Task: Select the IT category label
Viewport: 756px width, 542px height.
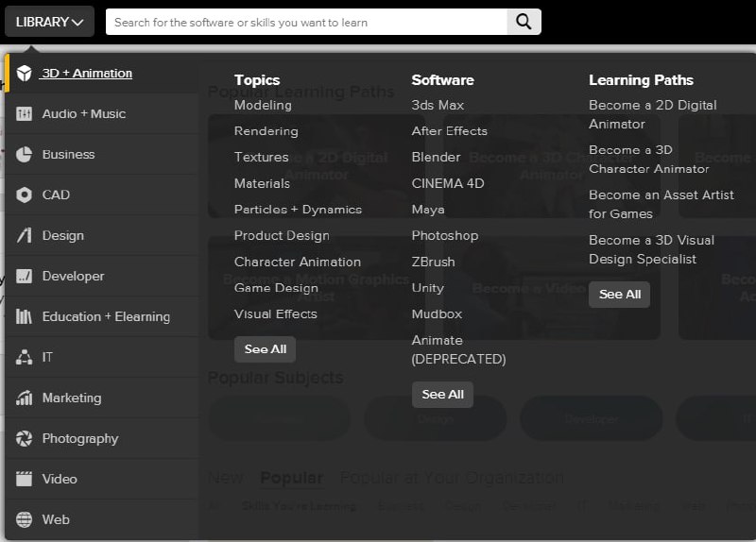Action: (47, 357)
